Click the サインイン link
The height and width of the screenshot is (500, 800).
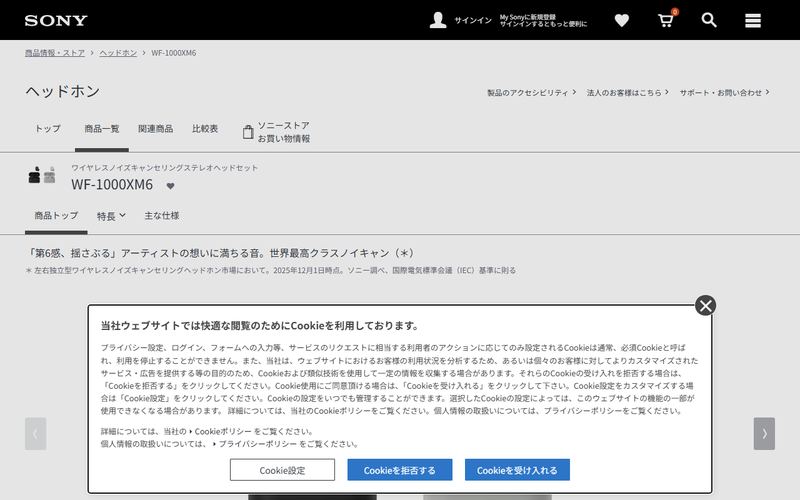tap(473, 20)
